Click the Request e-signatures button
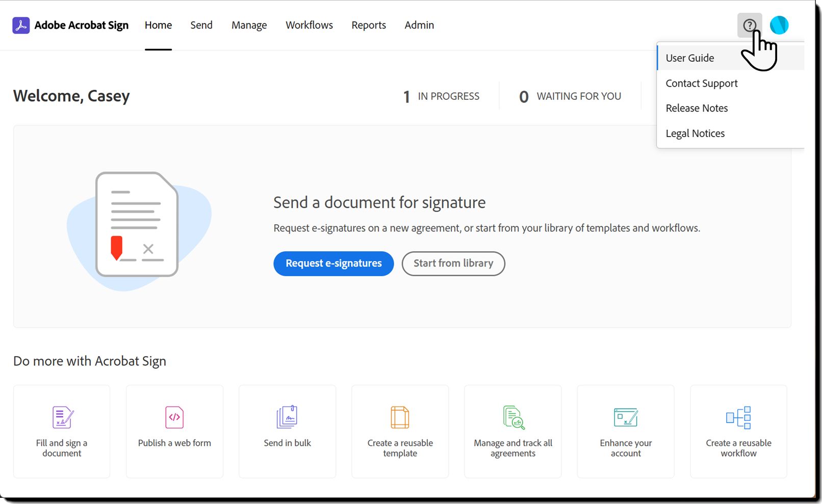This screenshot has height=504, width=822. [x=333, y=263]
